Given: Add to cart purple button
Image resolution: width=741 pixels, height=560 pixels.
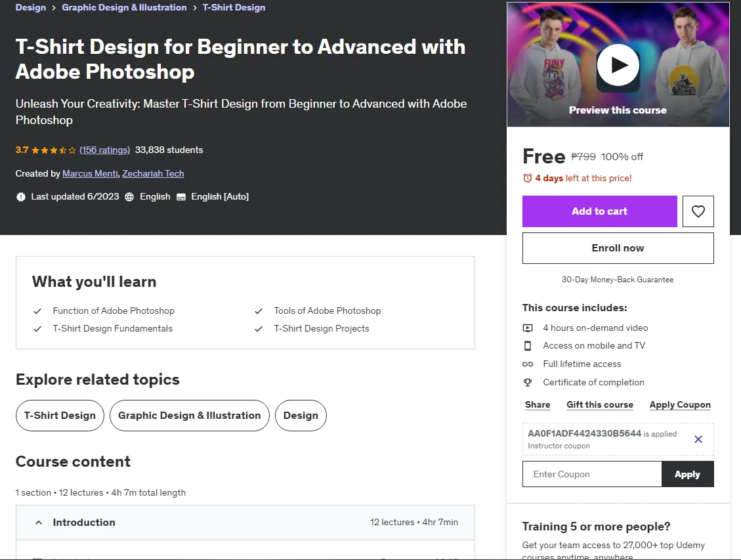Looking at the screenshot, I should pyautogui.click(x=599, y=211).
